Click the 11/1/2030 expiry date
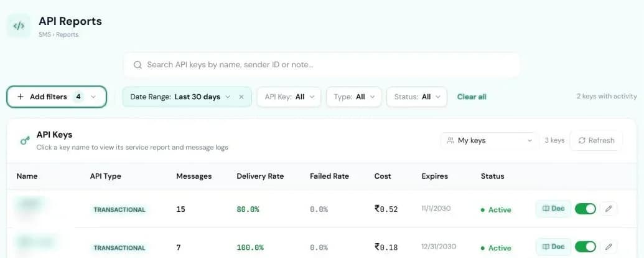The width and height of the screenshot is (644, 258). 436,208
